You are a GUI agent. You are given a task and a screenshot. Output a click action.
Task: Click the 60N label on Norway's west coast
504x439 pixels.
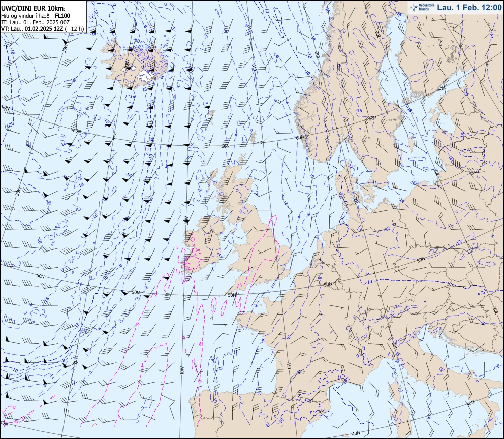coord(299,137)
